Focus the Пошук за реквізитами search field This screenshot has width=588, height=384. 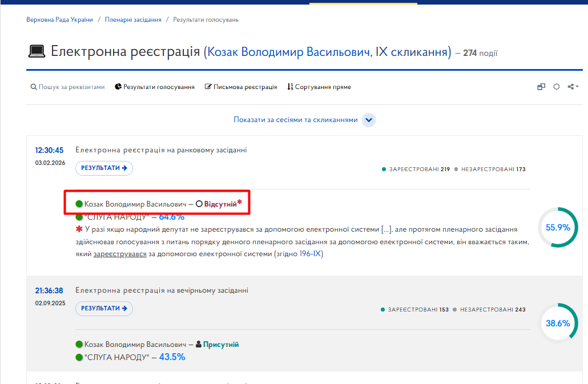[x=71, y=87]
